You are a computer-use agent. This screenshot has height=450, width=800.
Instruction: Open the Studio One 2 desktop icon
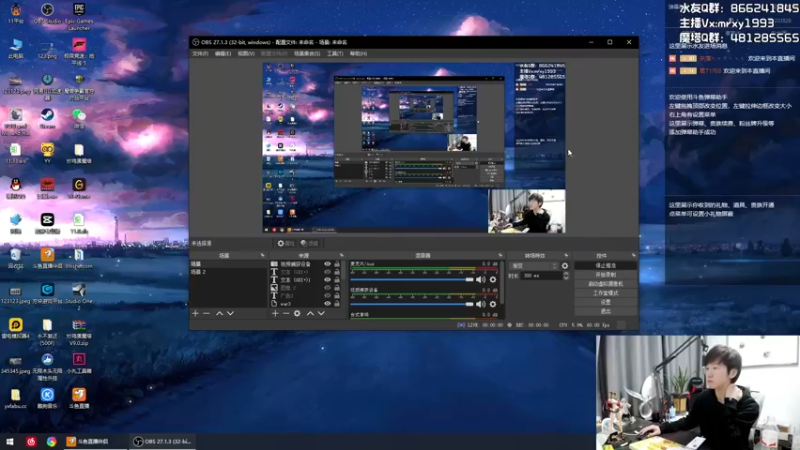pos(79,296)
